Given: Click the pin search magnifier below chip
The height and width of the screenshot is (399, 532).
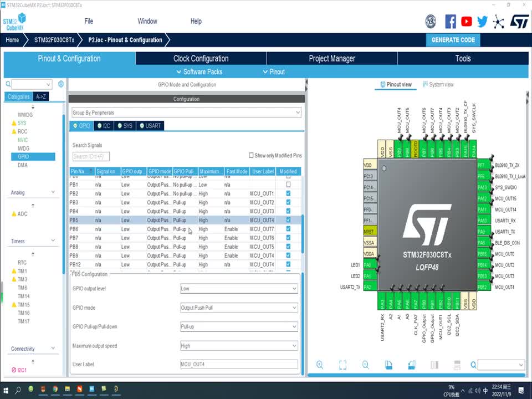Looking at the screenshot, I should pyautogui.click(x=473, y=365).
